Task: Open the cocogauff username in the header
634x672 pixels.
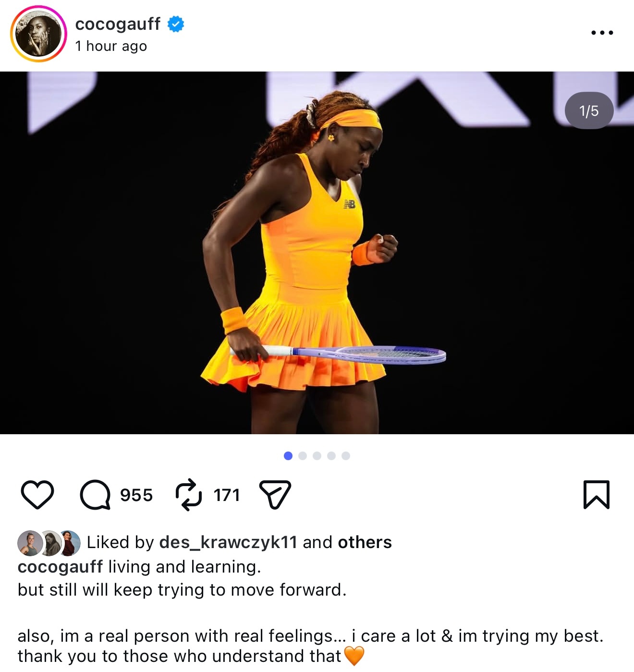Action: pos(118,24)
